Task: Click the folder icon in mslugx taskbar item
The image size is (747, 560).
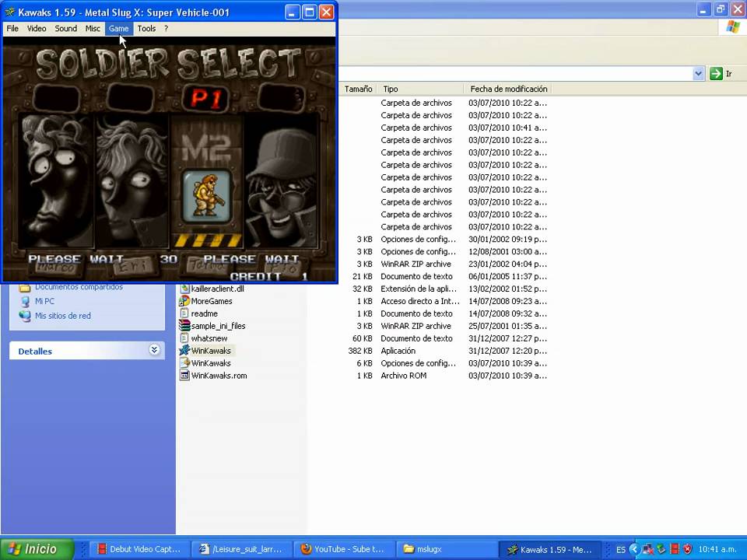Action: pyautogui.click(x=409, y=549)
